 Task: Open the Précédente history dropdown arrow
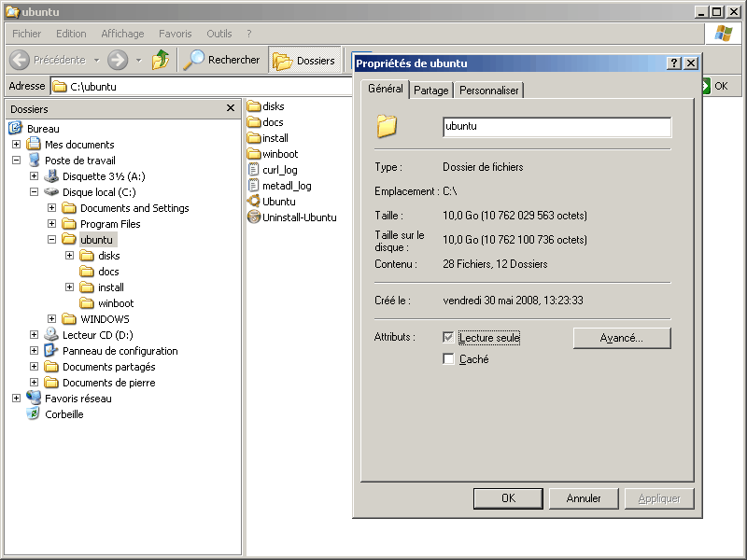96,61
